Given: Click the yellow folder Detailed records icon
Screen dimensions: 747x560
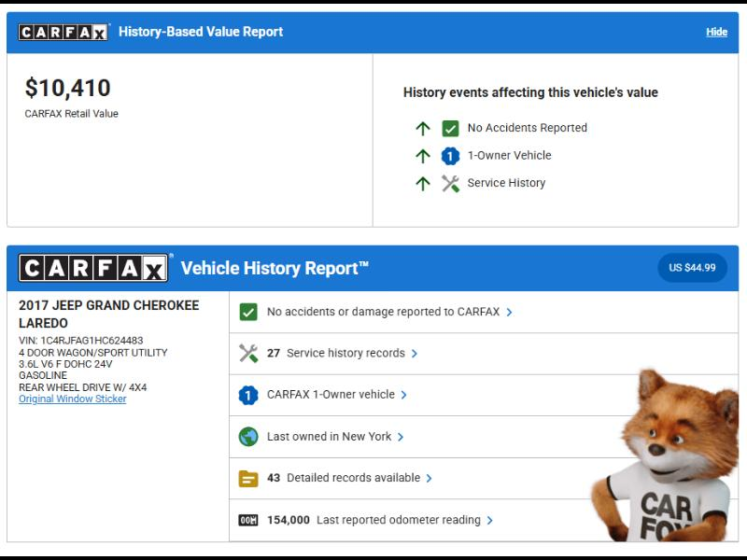Looking at the screenshot, I should pos(248,478).
